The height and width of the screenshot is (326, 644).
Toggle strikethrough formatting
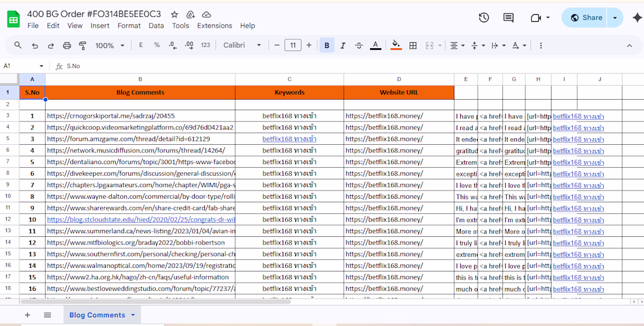pyautogui.click(x=359, y=45)
